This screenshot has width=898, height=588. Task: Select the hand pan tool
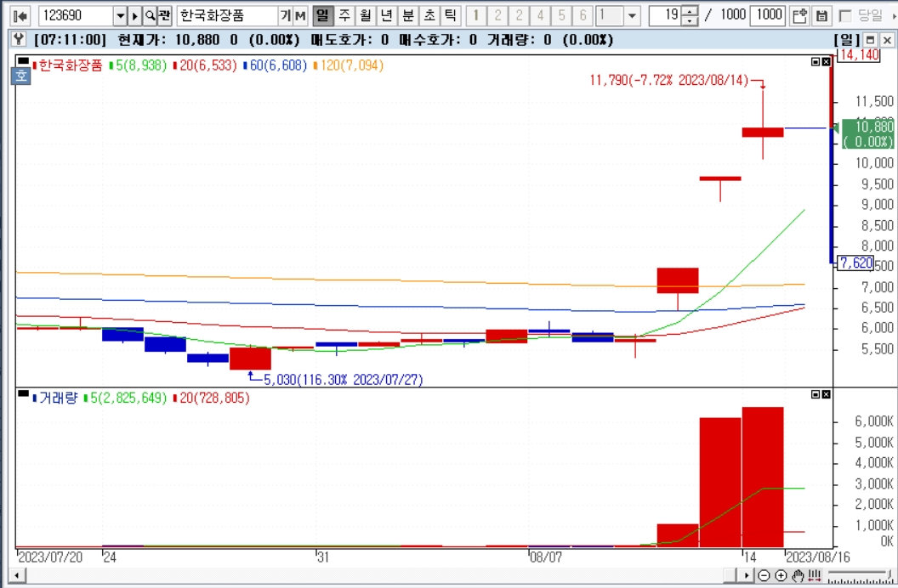pyautogui.click(x=799, y=575)
